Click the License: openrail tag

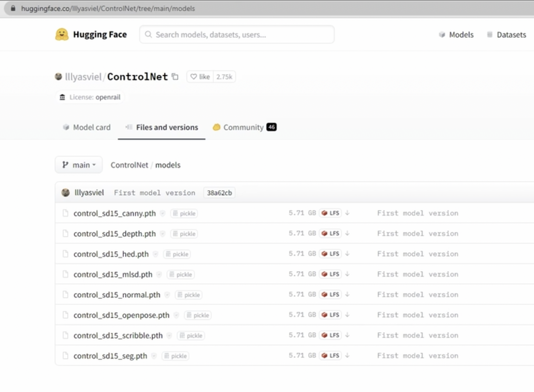90,97
